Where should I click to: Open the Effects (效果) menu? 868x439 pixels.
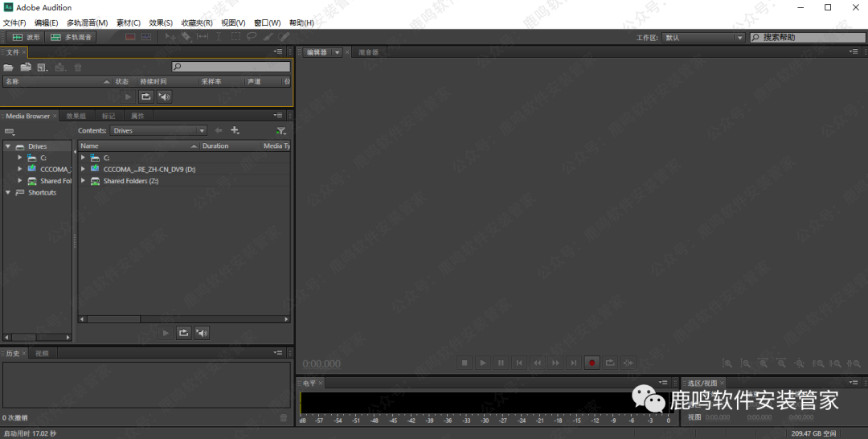pos(161,23)
